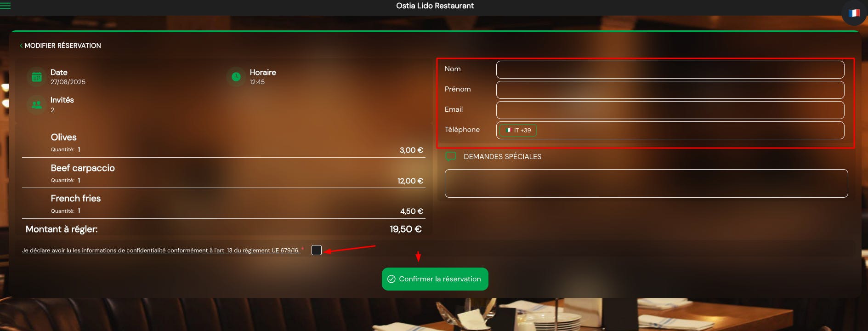Click Confirmer la réservation button

coord(435,279)
